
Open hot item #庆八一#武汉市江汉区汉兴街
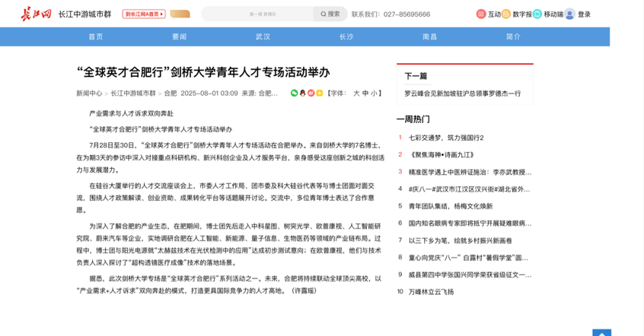tap(470, 189)
